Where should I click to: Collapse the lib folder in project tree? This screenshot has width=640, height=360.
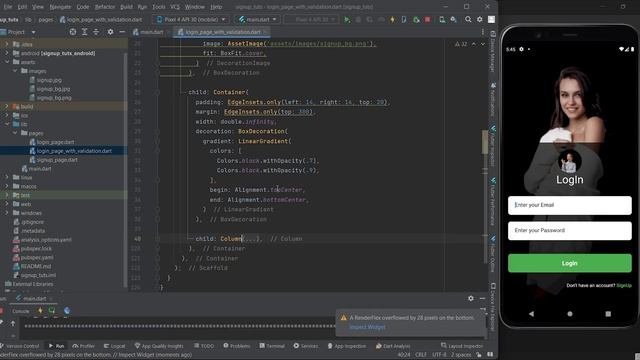7,124
